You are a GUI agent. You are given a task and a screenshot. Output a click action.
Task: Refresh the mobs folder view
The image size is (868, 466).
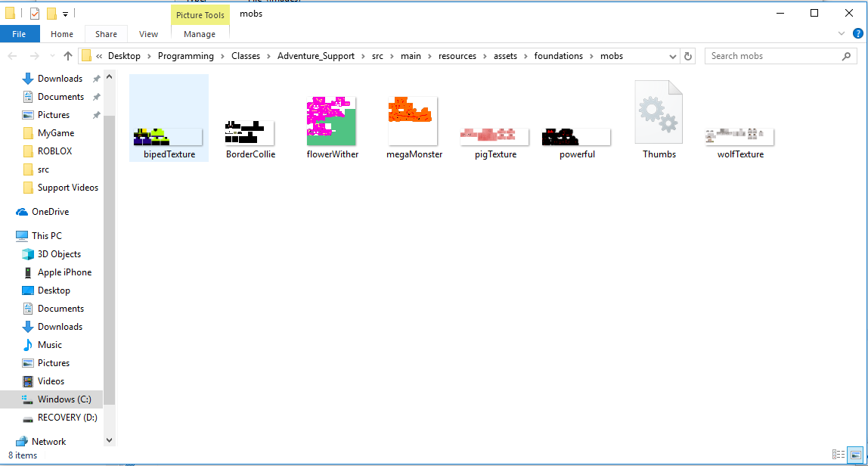point(688,56)
